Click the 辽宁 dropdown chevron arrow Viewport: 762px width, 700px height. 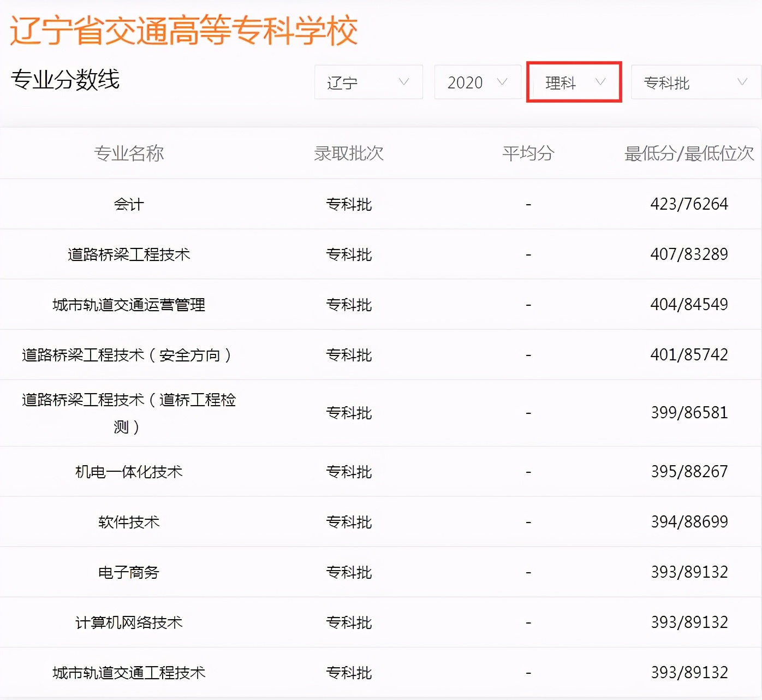pos(404,82)
